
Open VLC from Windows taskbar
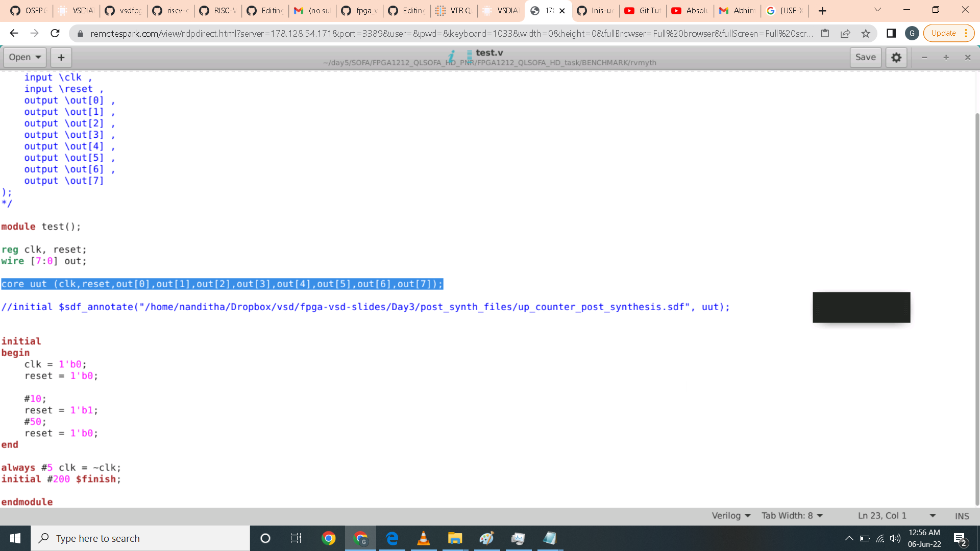click(x=423, y=538)
